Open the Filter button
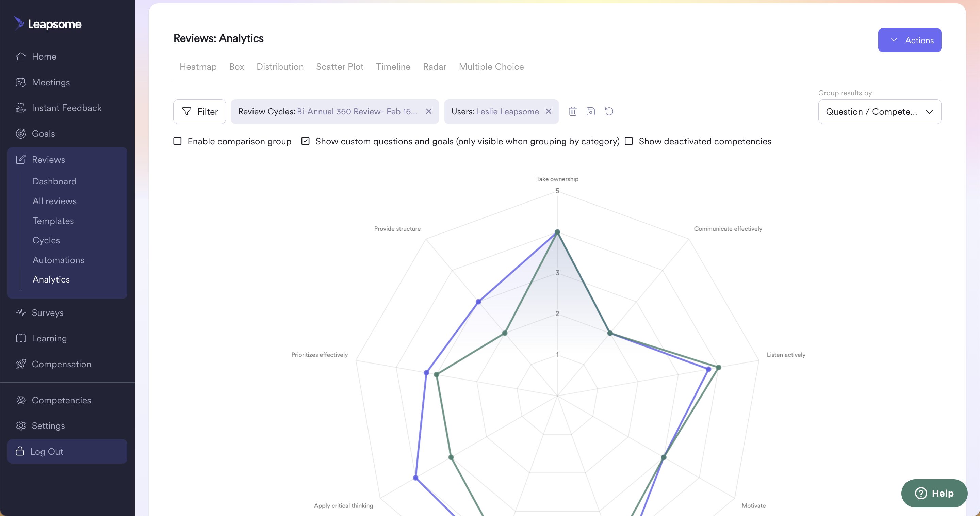 click(199, 112)
